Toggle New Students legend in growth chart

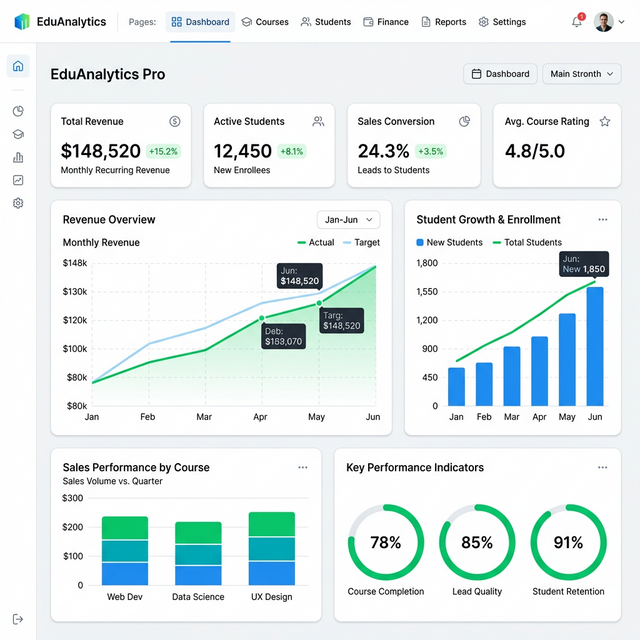point(449,243)
